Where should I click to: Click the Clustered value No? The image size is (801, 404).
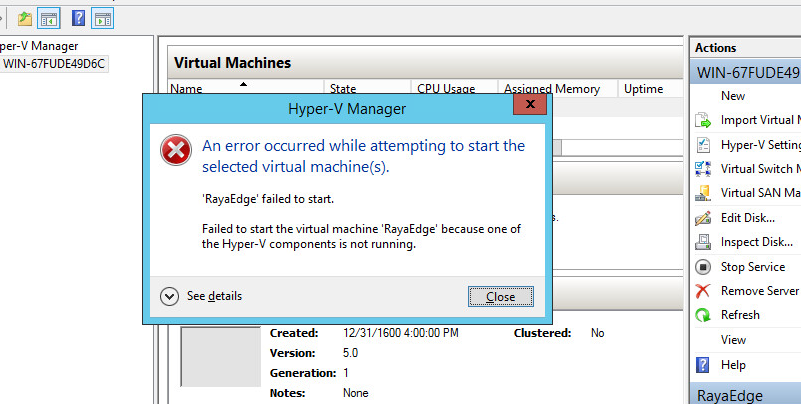tap(598, 333)
